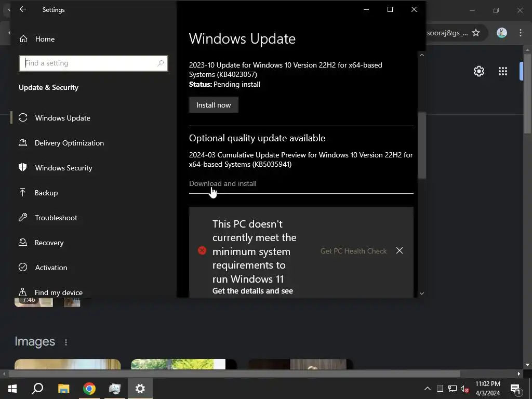This screenshot has width=532, height=399.
Task: Click Settings gear in taskbar
Action: (x=140, y=389)
